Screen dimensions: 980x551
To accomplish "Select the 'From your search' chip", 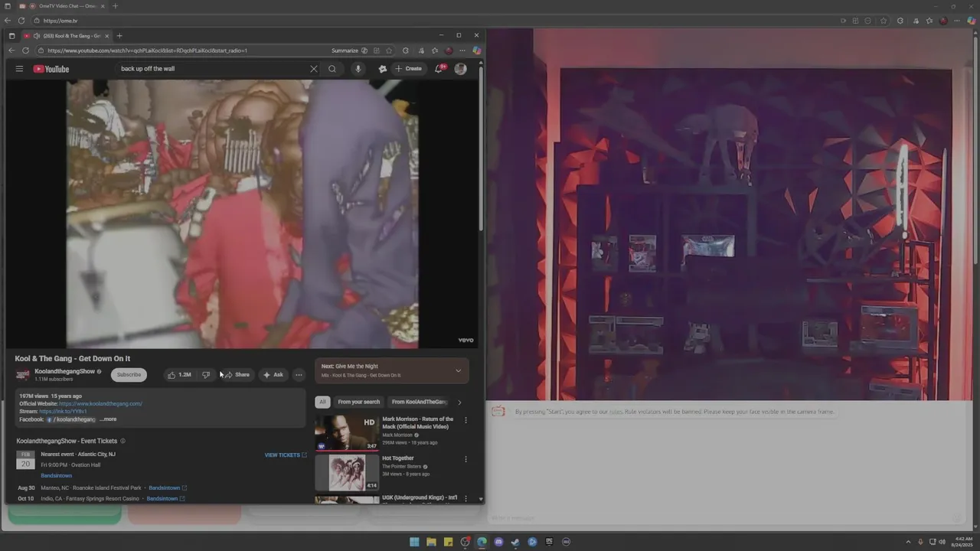I will (x=358, y=402).
